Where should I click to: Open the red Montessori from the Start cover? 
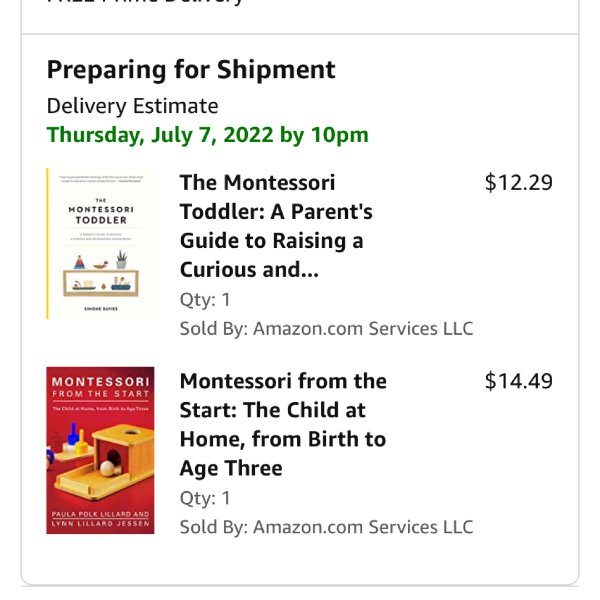(x=100, y=450)
